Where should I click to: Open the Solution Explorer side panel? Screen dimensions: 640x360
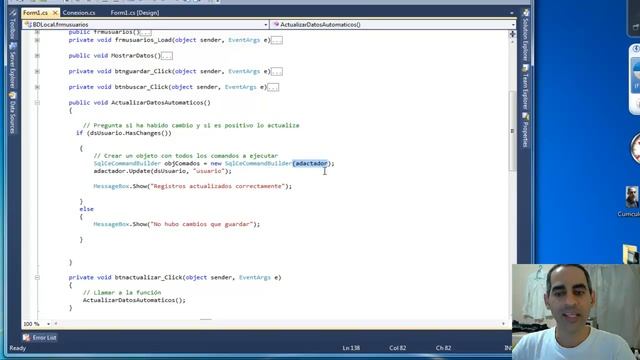pos(526,36)
